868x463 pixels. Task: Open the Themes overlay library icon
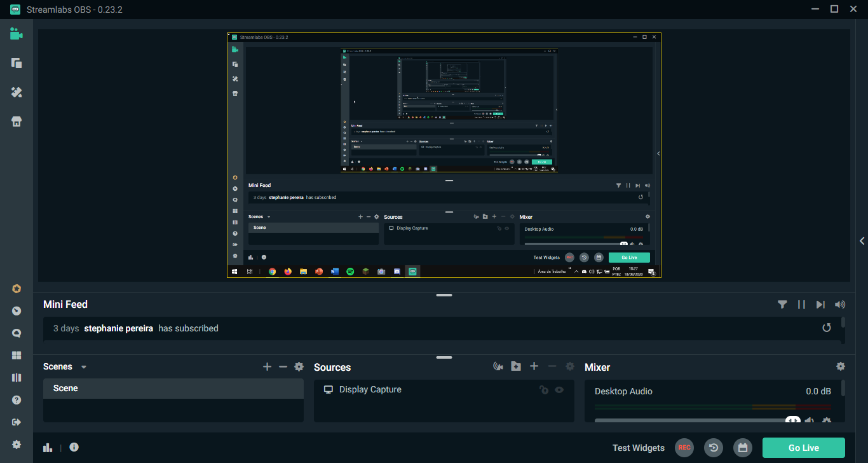[17, 63]
